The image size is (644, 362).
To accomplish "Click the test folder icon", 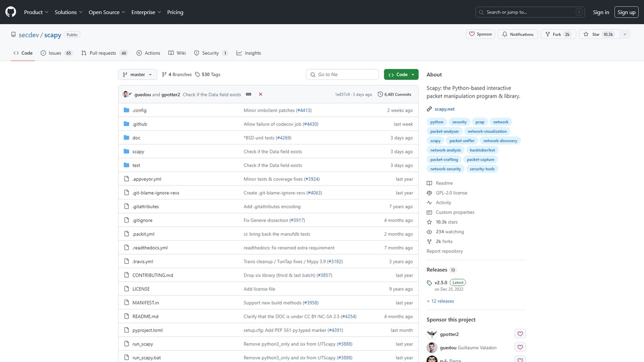I will (127, 165).
